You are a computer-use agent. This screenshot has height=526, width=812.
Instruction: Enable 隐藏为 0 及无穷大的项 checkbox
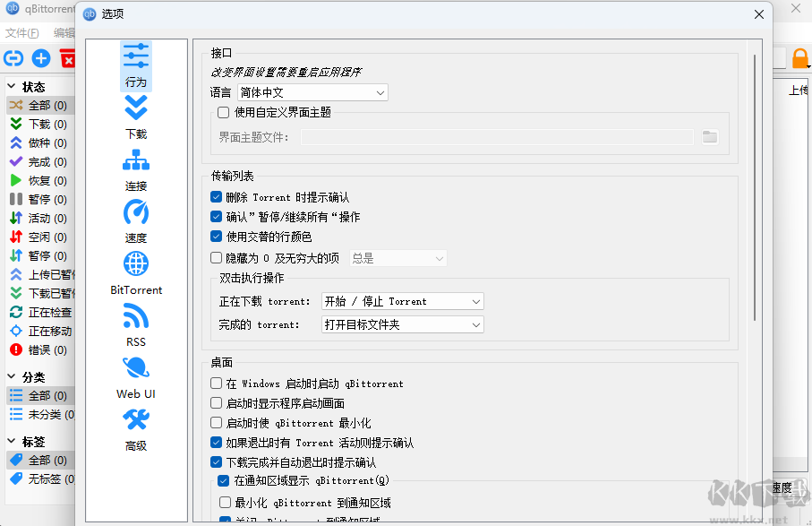(x=217, y=257)
